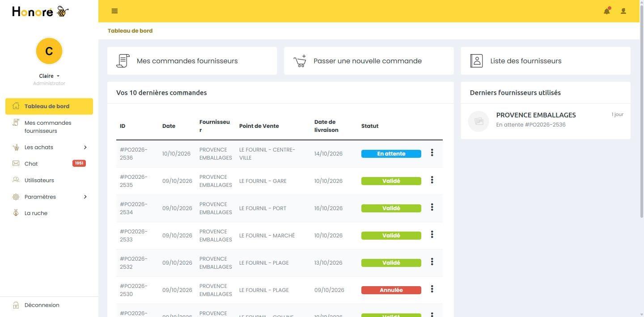The image size is (644, 317).
Task: Click the Honoré bee logo
Action: 40,11
